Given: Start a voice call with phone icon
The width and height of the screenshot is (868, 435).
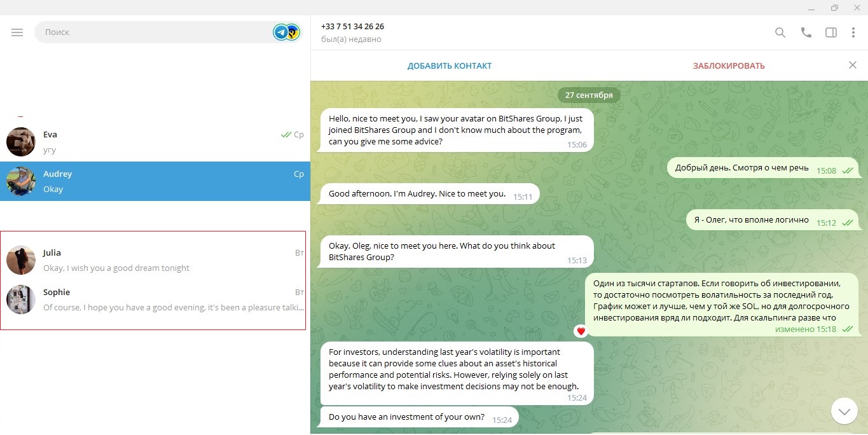Looking at the screenshot, I should pyautogui.click(x=806, y=33).
